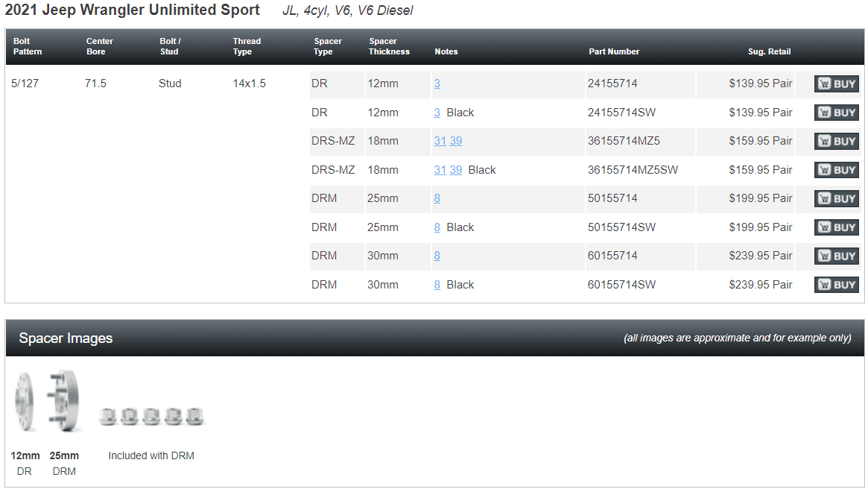Open note 31 for part 36155714MZ5

(x=440, y=142)
